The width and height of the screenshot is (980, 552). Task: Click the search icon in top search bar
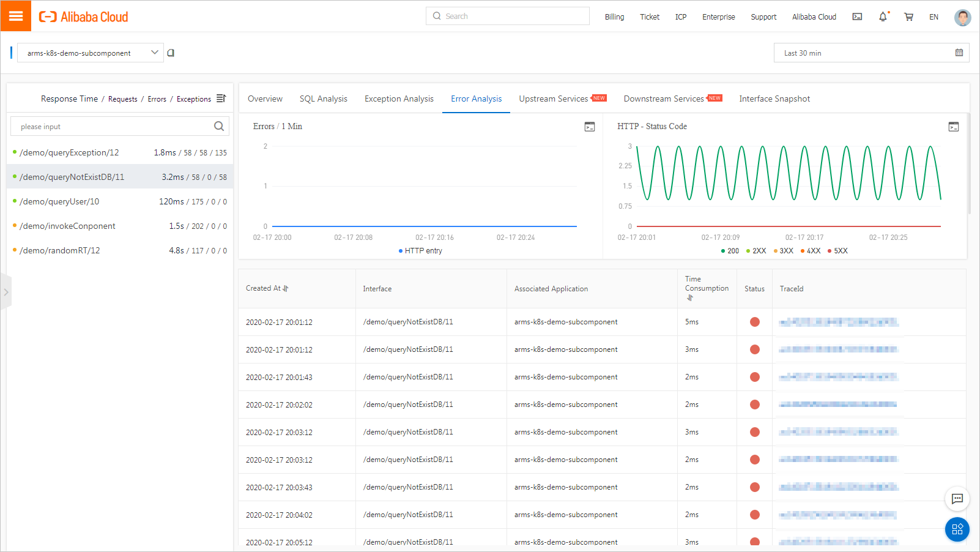(437, 16)
